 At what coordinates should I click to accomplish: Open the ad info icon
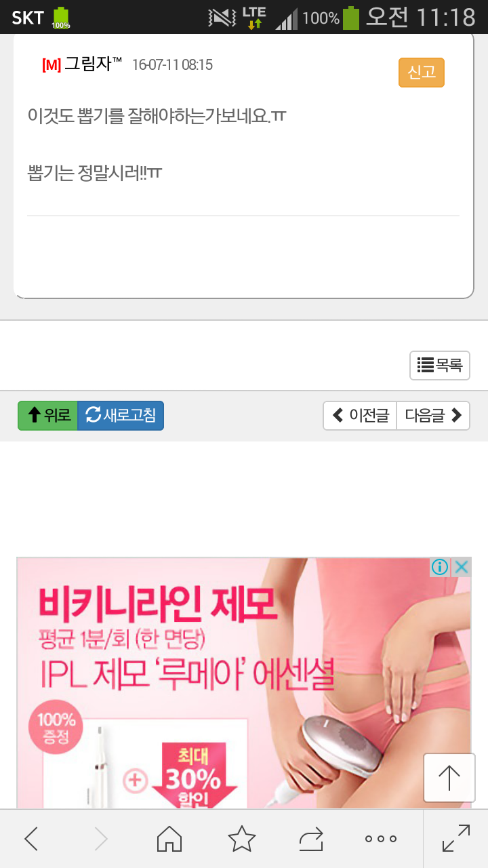point(440,568)
